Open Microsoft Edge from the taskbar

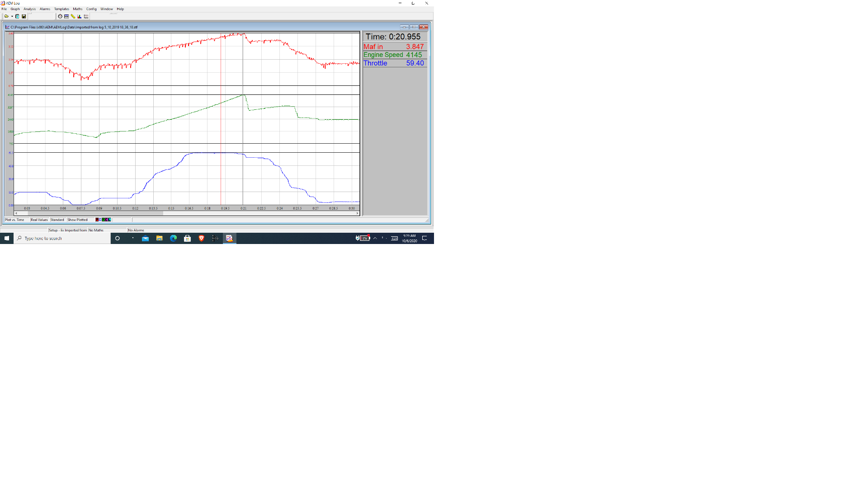173,238
